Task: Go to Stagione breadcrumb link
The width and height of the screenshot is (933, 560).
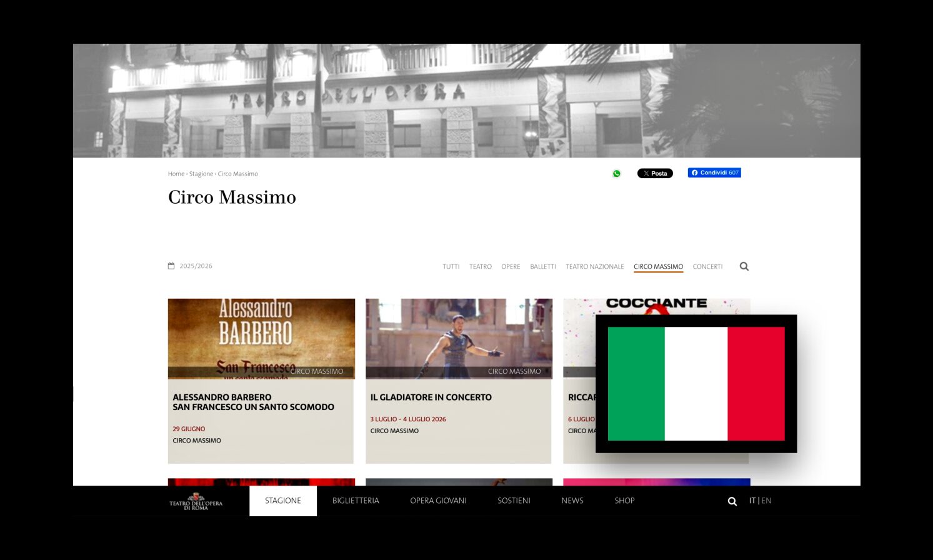Action: click(x=201, y=174)
